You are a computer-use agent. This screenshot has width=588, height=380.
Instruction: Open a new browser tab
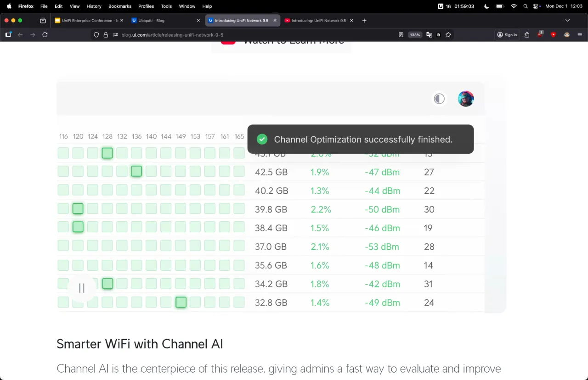364,20
